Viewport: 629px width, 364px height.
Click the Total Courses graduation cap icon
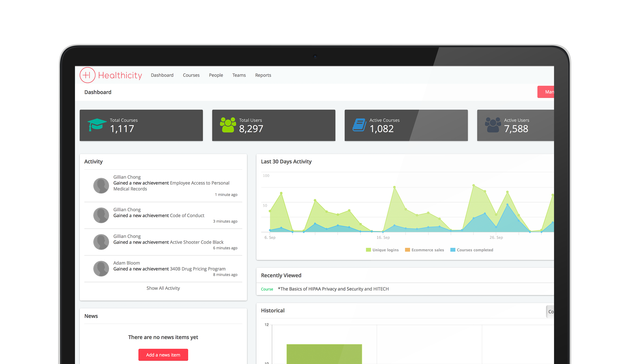[x=97, y=125]
